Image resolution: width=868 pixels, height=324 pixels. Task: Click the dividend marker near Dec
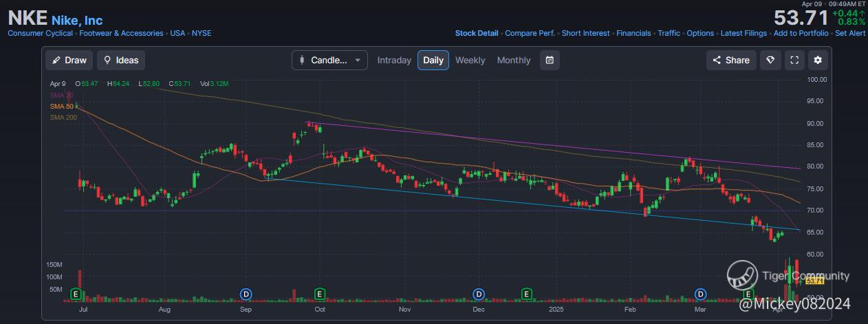click(479, 294)
